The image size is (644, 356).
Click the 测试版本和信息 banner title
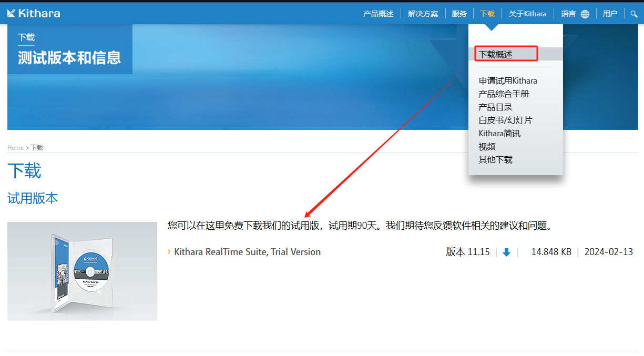[69, 57]
